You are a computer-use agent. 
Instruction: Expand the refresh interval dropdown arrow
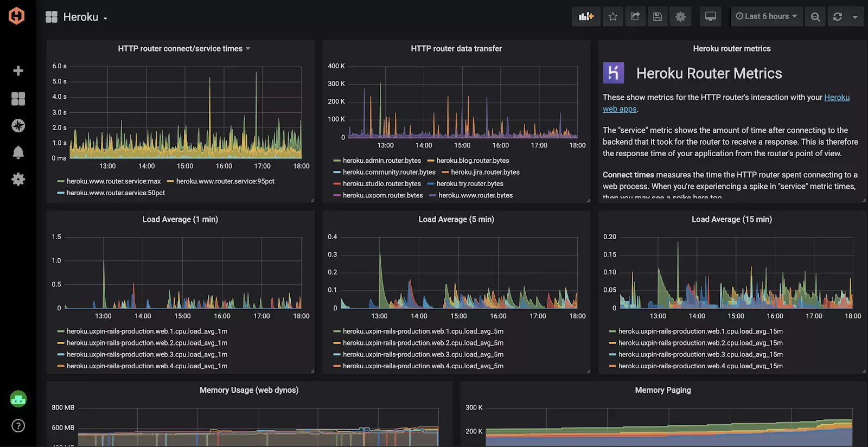coord(855,17)
